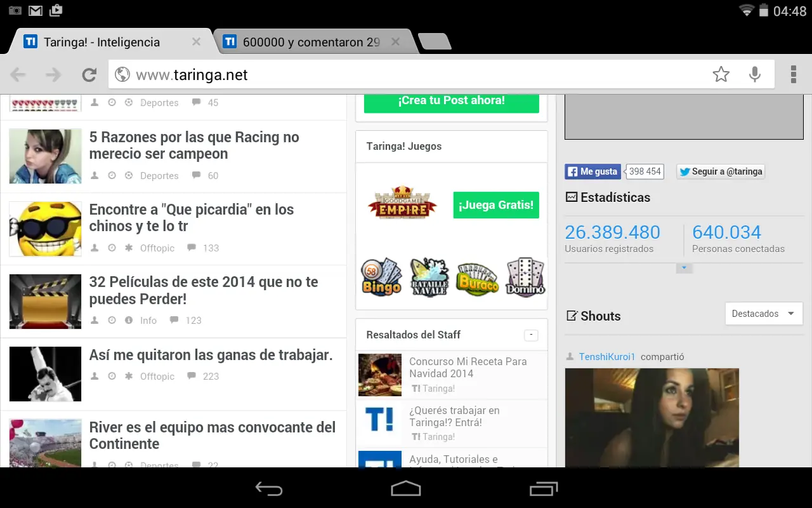The height and width of the screenshot is (508, 812).
Task: Tap the screenshot notification icon
Action: click(15, 10)
